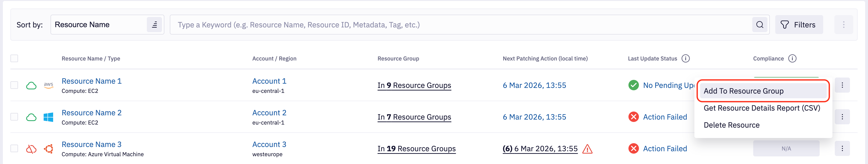
Task: Tick the checkbox for Resource Name 2
Action: 14,117
